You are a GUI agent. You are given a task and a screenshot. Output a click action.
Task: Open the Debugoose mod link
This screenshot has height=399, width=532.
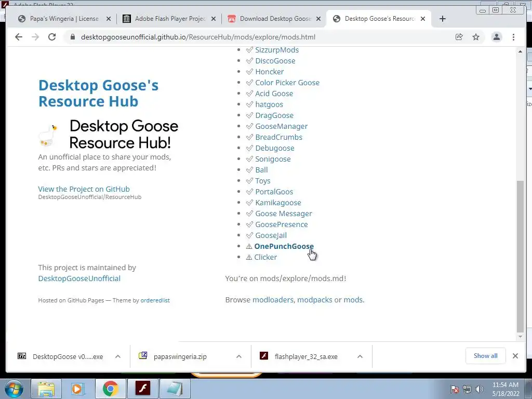(275, 148)
